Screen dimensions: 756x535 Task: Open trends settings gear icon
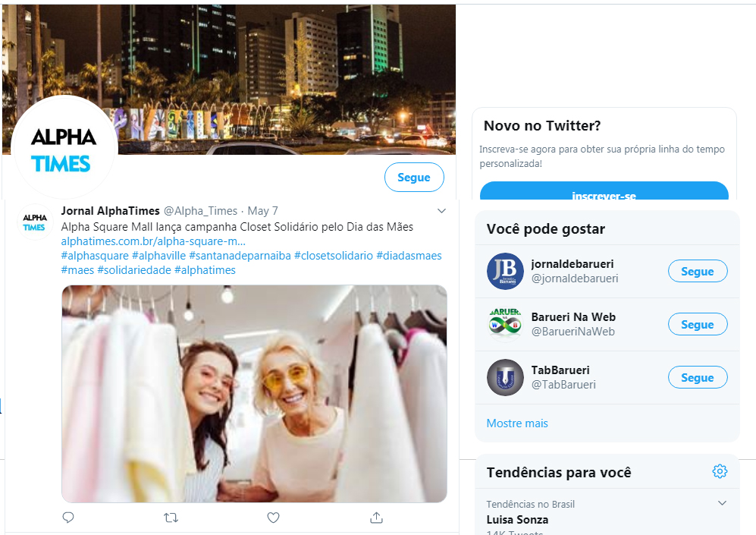coord(720,471)
